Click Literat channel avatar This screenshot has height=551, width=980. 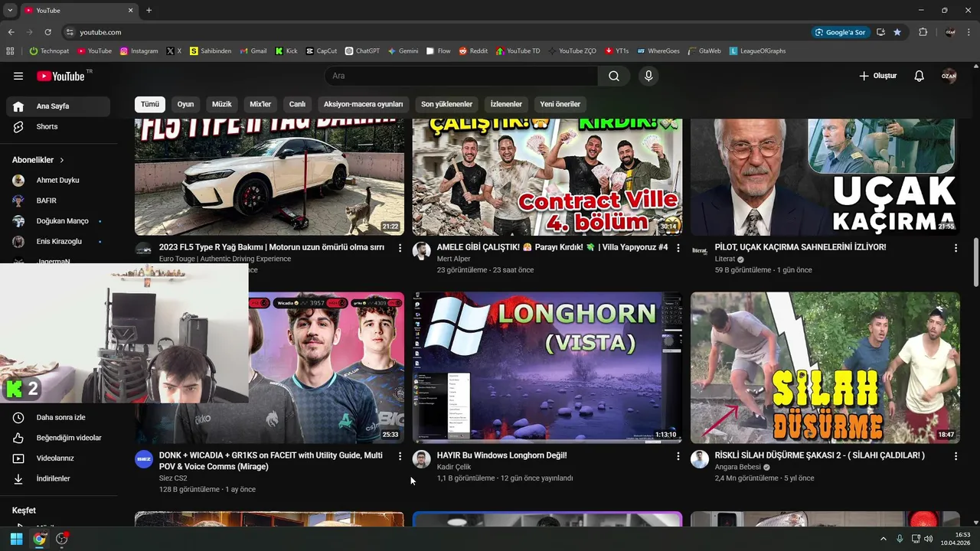click(700, 250)
